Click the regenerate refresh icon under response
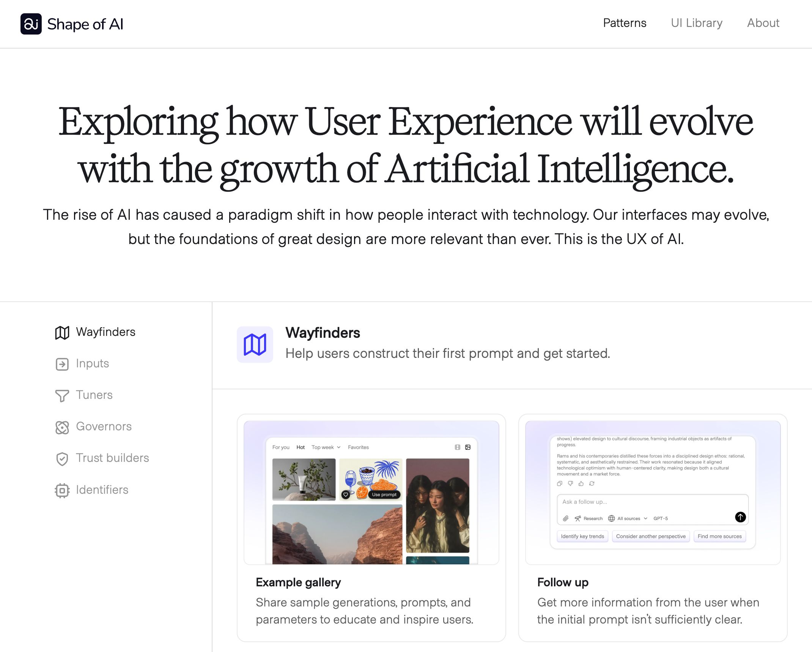Viewport: 812px width, 652px height. 592,483
